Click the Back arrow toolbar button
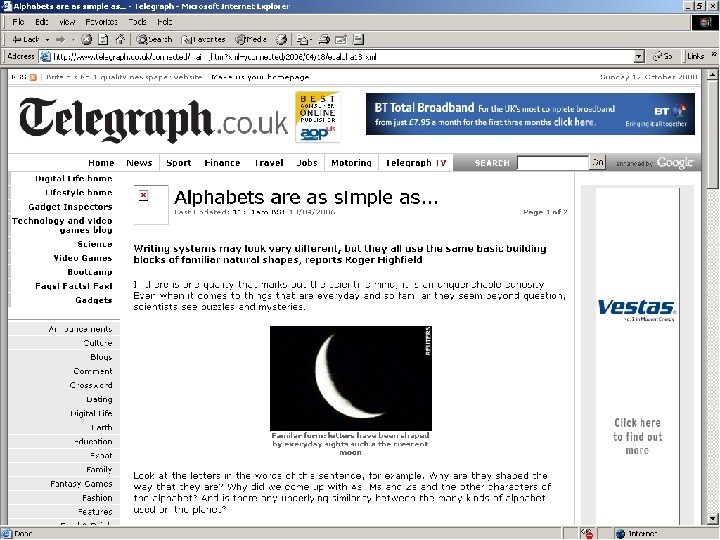This screenshot has height=540, width=720. tap(26, 39)
